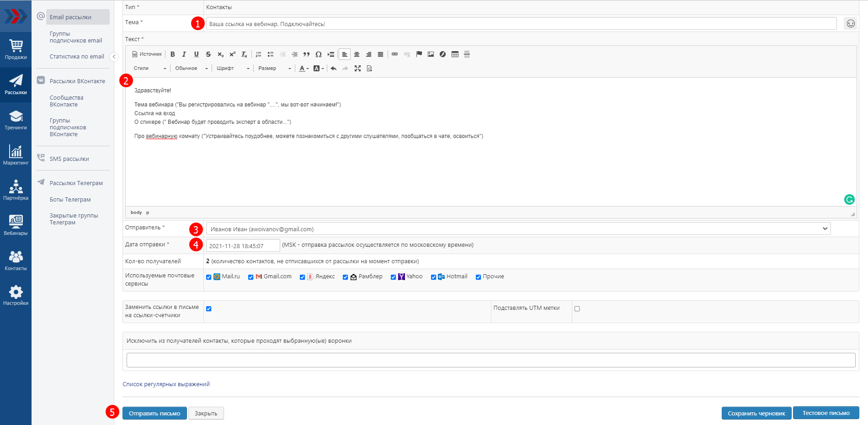Open the sender dropdown list
The height and width of the screenshot is (425, 868).
tap(518, 229)
